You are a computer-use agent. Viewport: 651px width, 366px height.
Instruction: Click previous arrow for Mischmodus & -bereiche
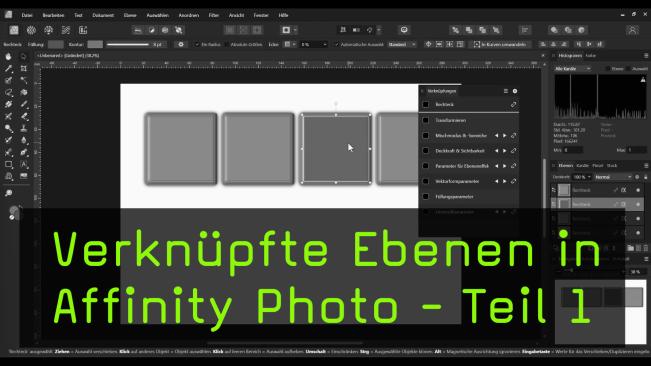[x=496, y=135]
